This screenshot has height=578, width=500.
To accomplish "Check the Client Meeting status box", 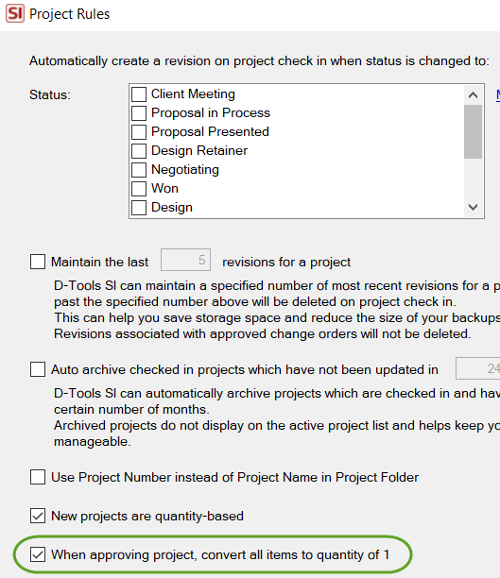I will pos(139,94).
